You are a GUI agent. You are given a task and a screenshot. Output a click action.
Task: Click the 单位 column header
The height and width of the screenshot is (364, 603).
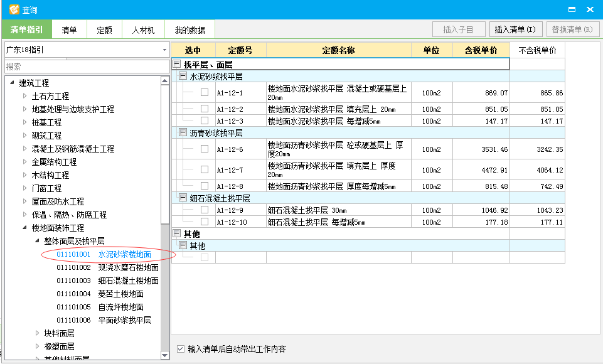[432, 50]
